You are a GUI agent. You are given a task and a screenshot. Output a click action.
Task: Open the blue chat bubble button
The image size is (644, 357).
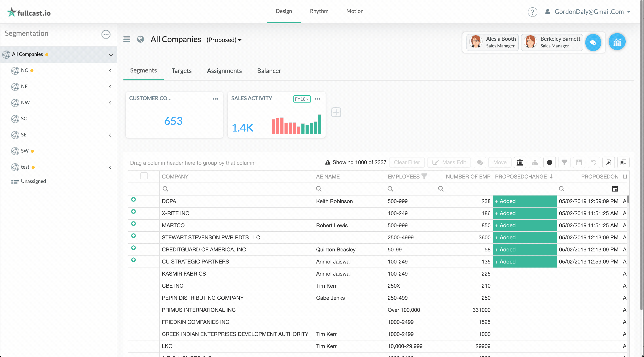tap(593, 42)
